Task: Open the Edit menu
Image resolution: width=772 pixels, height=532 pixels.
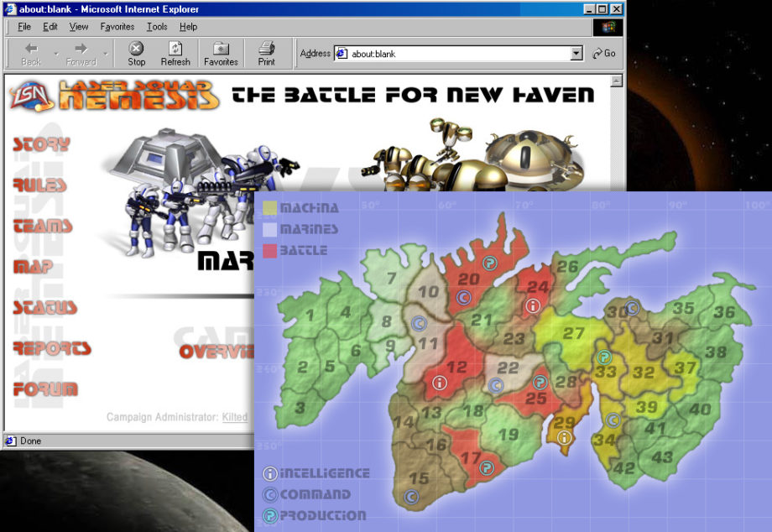Action: click(x=50, y=27)
